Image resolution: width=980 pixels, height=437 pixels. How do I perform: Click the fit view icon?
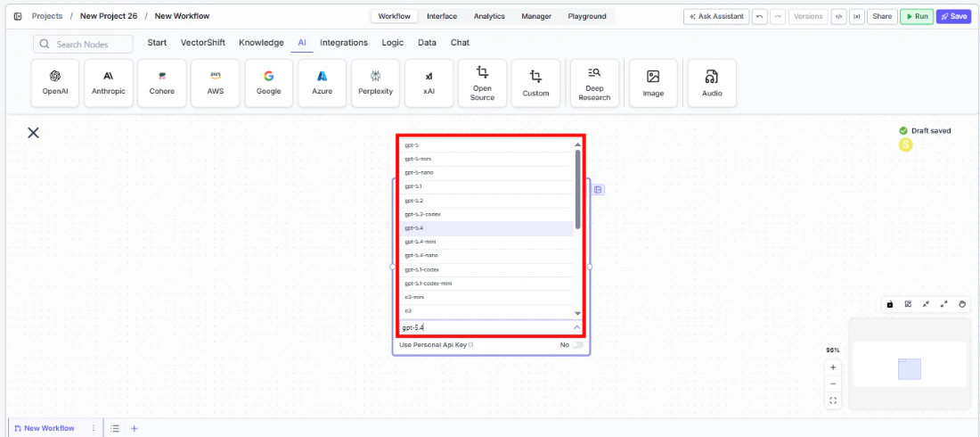[x=832, y=400]
